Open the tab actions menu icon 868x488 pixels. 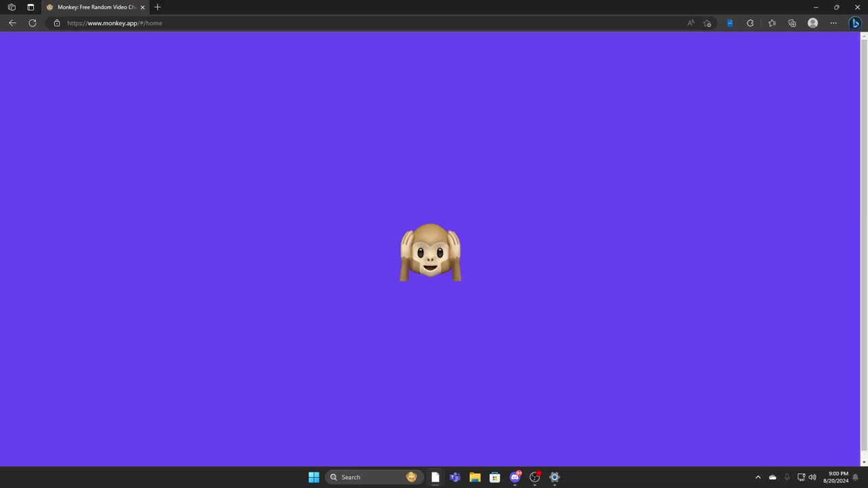pyautogui.click(x=31, y=7)
